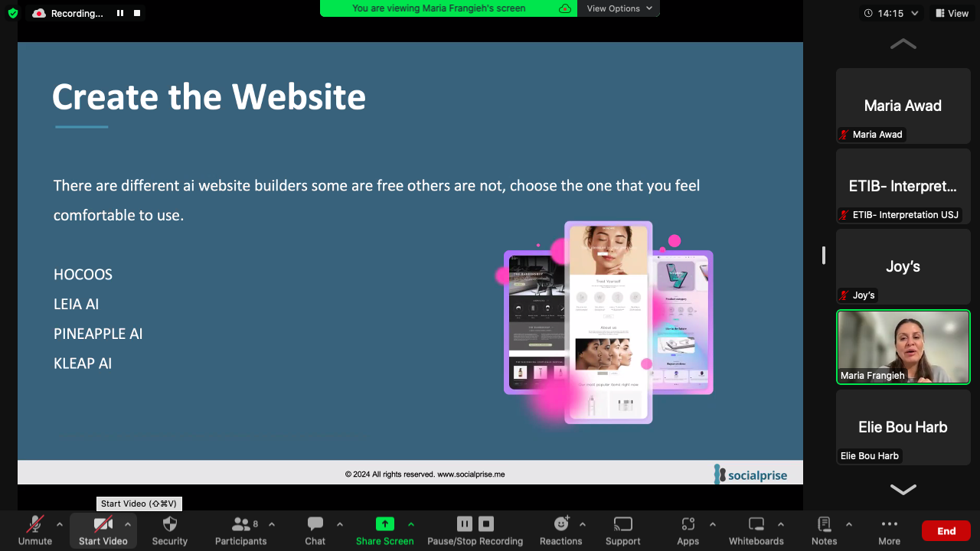
Task: Open the View Options dropdown
Action: pyautogui.click(x=620, y=8)
